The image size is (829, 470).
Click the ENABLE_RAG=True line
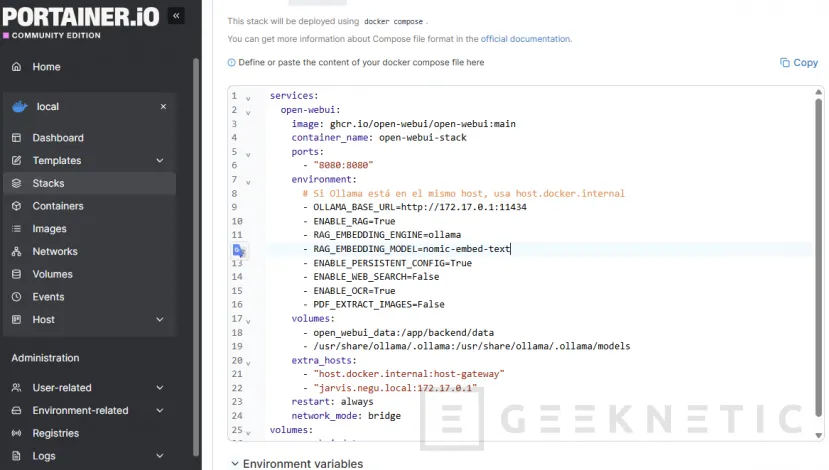(x=349, y=221)
